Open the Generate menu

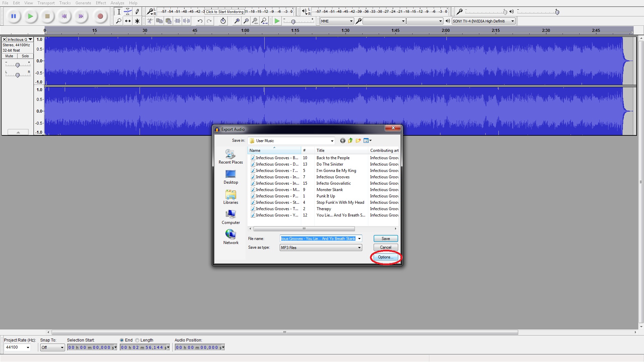[83, 3]
